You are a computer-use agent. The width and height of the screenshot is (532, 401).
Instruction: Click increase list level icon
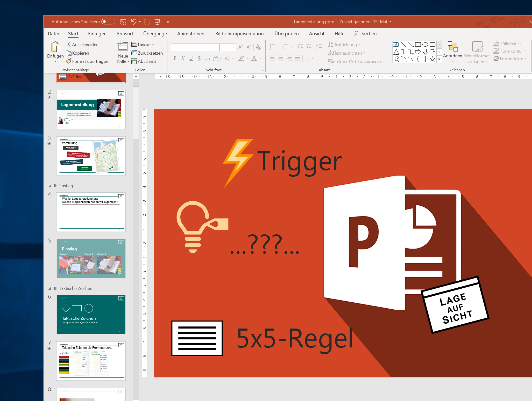tap(309, 47)
